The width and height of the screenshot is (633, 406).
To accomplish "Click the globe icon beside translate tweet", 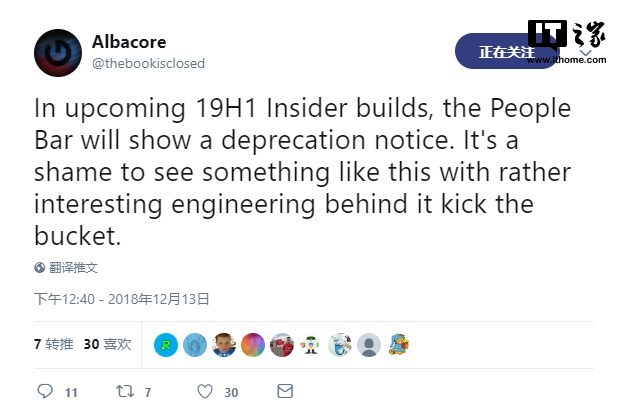I will point(40,267).
